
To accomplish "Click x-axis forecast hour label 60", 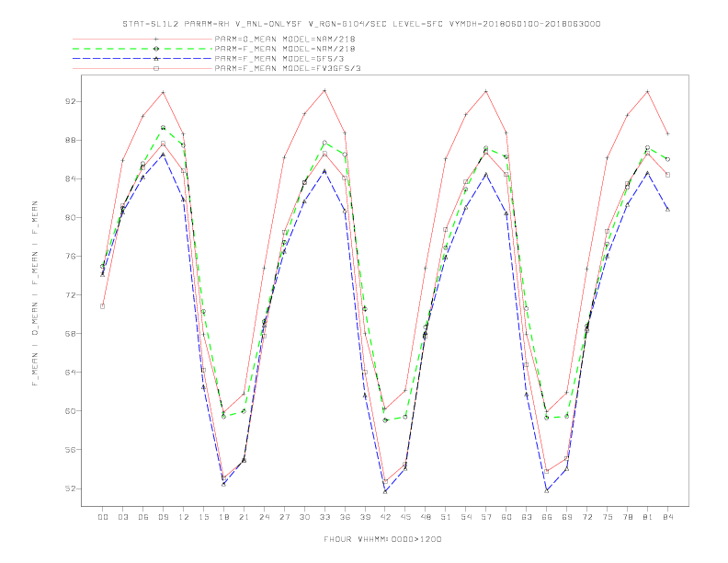I will coord(506,517).
